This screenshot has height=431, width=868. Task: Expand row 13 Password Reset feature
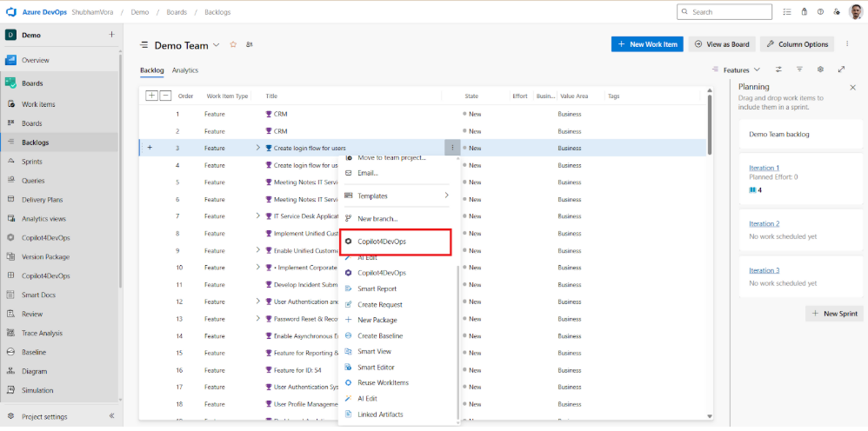pyautogui.click(x=257, y=319)
